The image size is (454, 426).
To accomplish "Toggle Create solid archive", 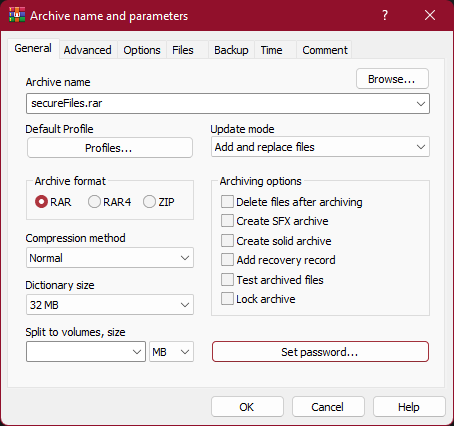I will [276, 241].
